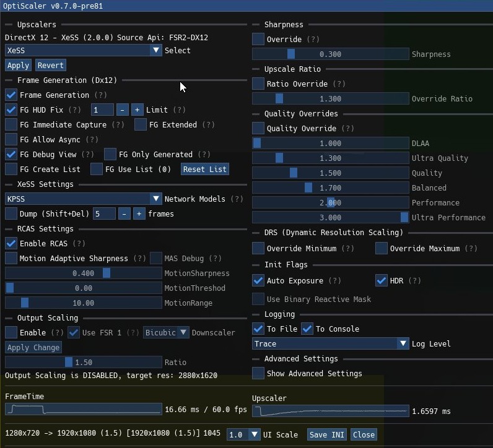This screenshot has height=448, width=493.
Task: Click the Reset List button
Action: [204, 170]
